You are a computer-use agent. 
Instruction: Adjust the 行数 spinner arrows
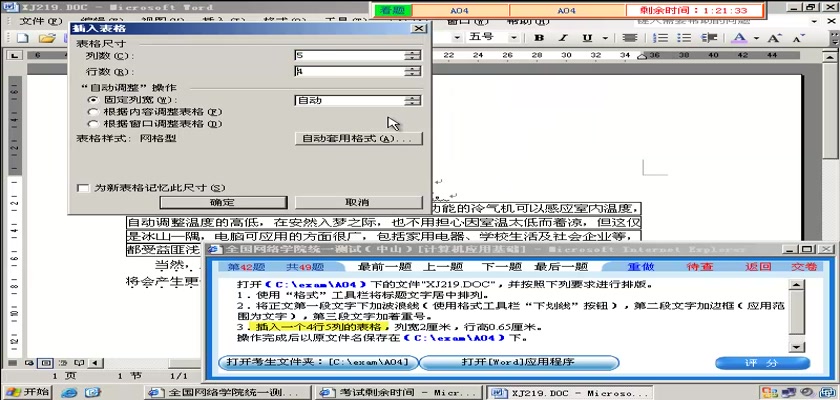[x=412, y=71]
